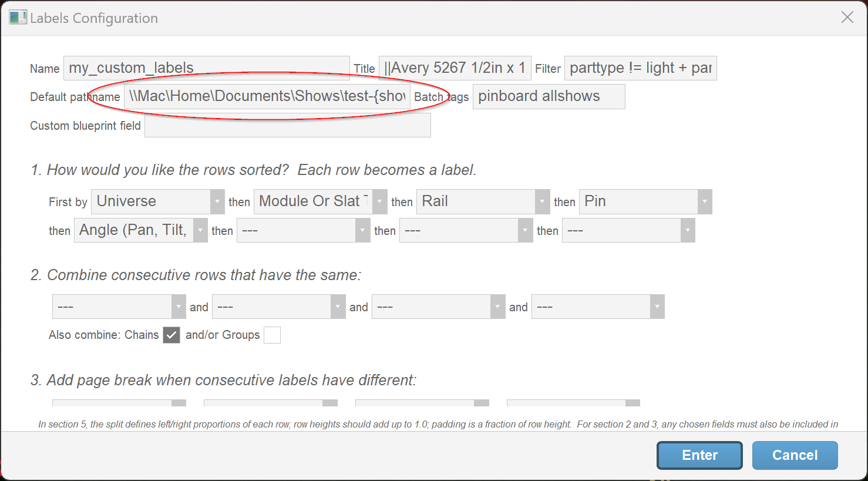Close the Labels Configuration dialog
This screenshot has height=481, width=868.
[847, 18]
